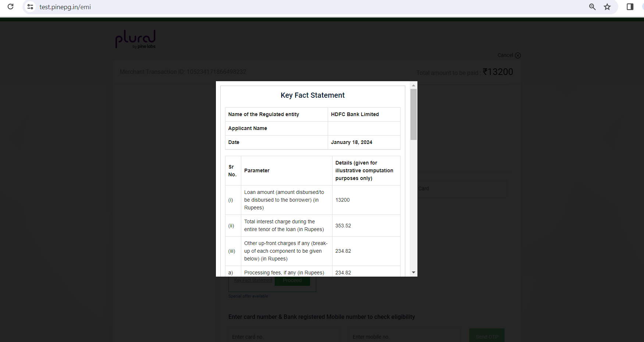Viewport: 644px width, 342px height.
Task: Open site information icon in address bar
Action: (x=31, y=7)
